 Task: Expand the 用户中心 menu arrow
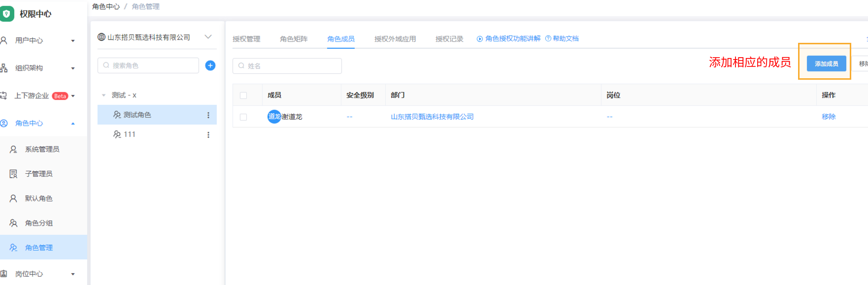click(x=73, y=41)
